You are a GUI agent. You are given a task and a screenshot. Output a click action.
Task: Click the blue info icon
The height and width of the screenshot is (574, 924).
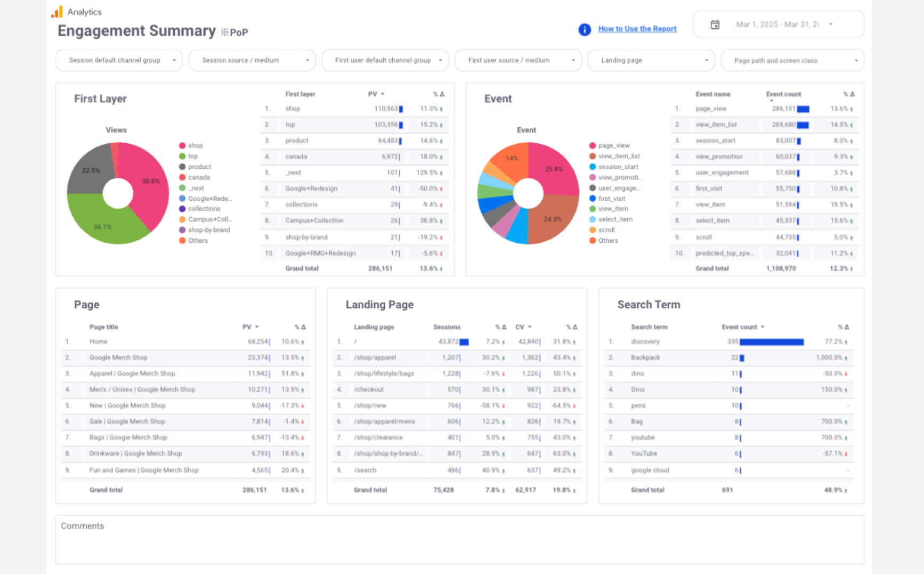584,29
